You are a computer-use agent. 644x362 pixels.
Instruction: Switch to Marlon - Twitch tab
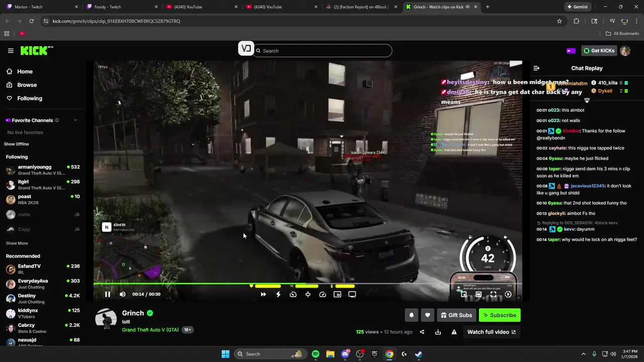pos(42,7)
